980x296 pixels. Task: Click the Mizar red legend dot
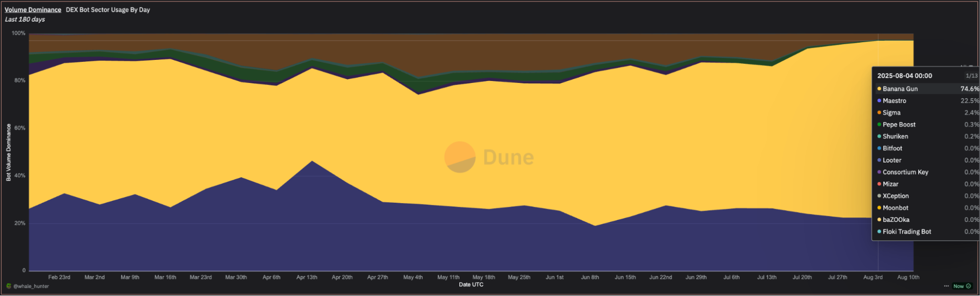click(x=879, y=184)
